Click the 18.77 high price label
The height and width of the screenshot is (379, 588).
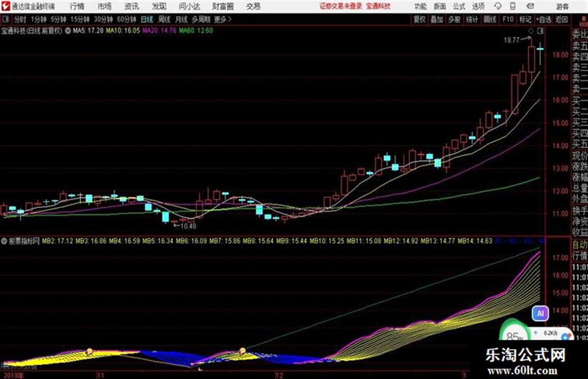(511, 40)
